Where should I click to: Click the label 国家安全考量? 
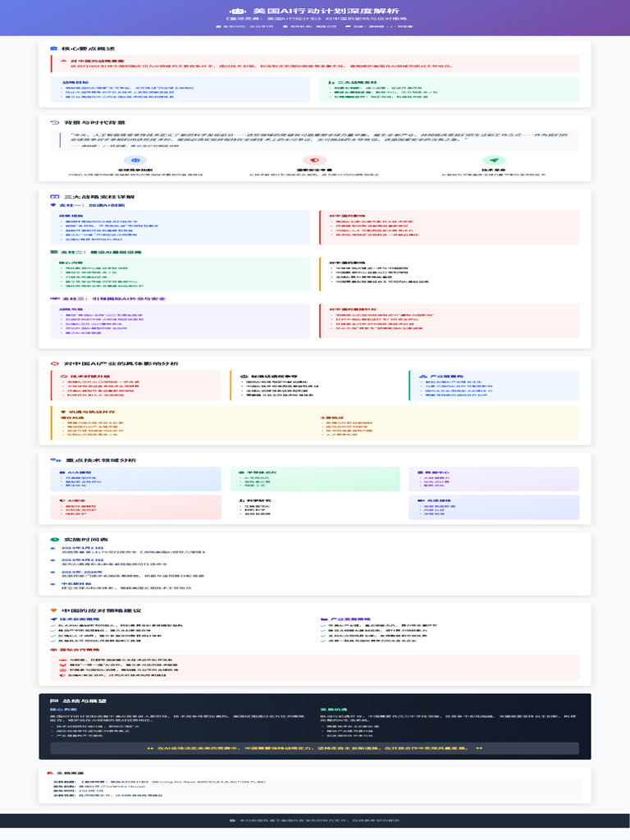[x=314, y=170]
